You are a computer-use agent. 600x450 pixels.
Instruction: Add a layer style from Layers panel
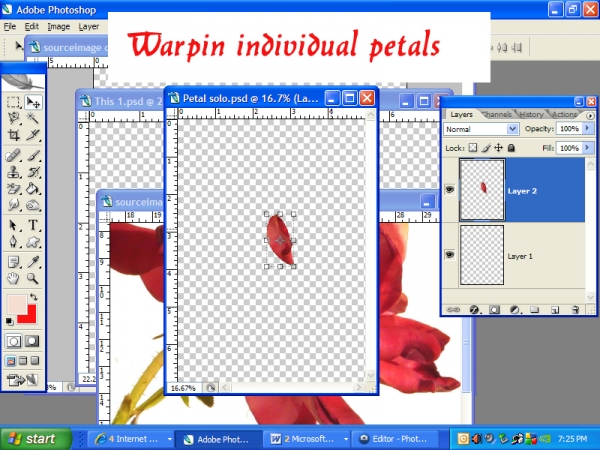point(474,310)
